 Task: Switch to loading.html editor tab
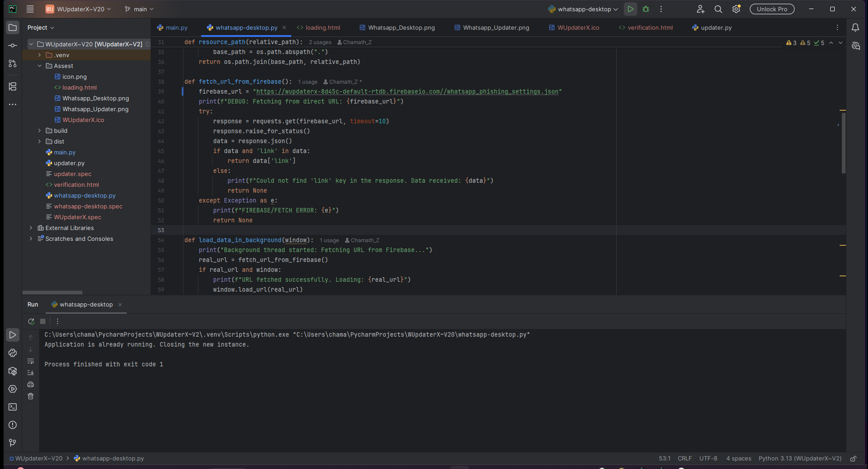point(318,27)
